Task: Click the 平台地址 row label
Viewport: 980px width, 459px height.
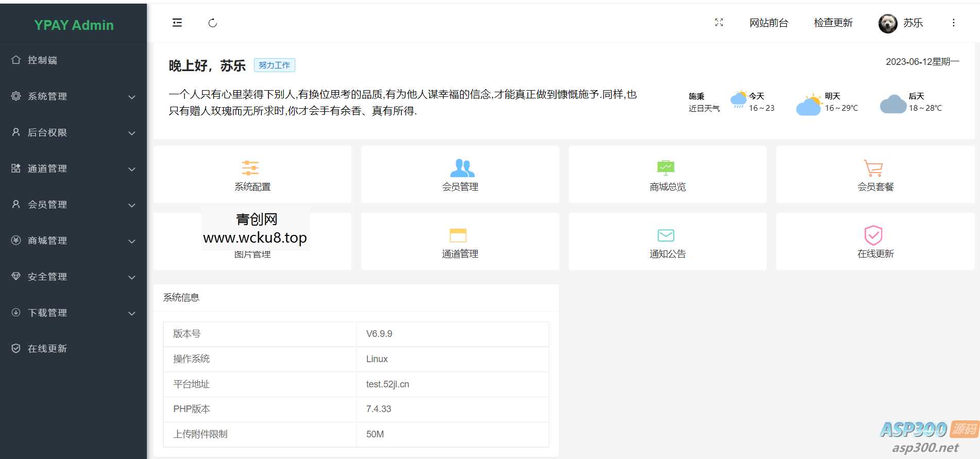Action: (x=191, y=384)
